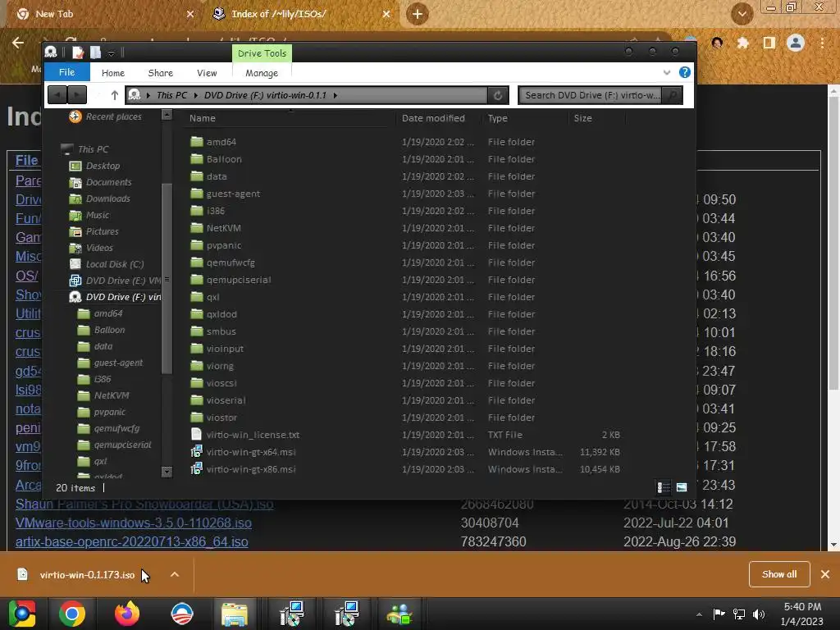Select virtio-win-gt-x86.msi installer
The width and height of the screenshot is (840, 630).
pos(251,469)
